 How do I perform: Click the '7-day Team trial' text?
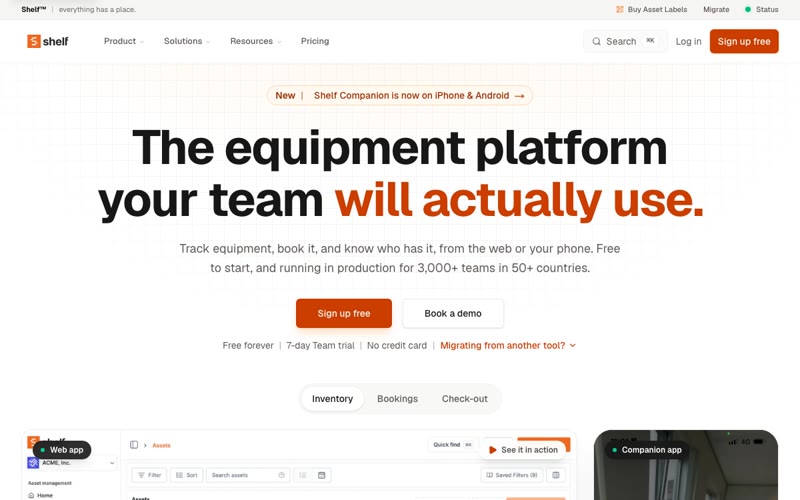[320, 345]
